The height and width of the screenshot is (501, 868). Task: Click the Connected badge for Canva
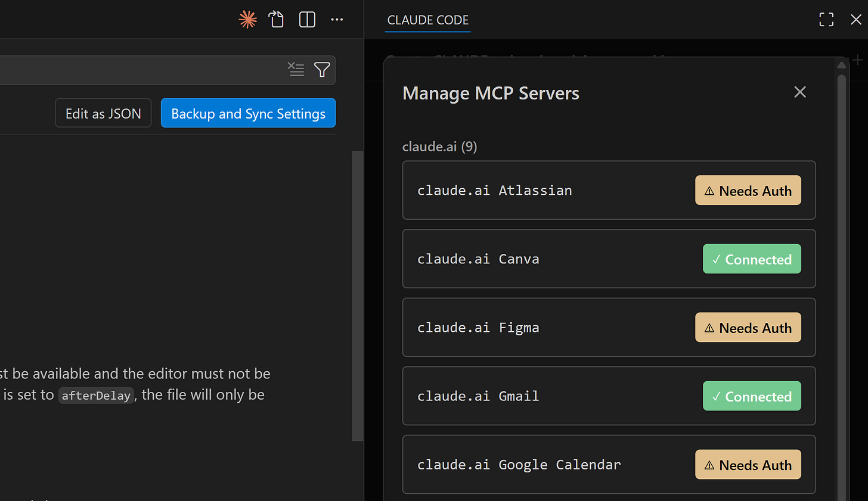point(752,259)
